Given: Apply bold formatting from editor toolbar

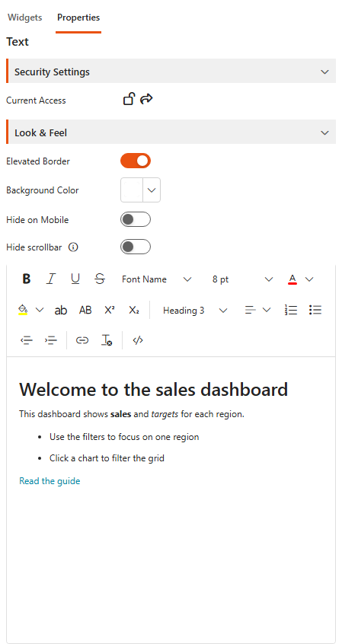Looking at the screenshot, I should (27, 279).
